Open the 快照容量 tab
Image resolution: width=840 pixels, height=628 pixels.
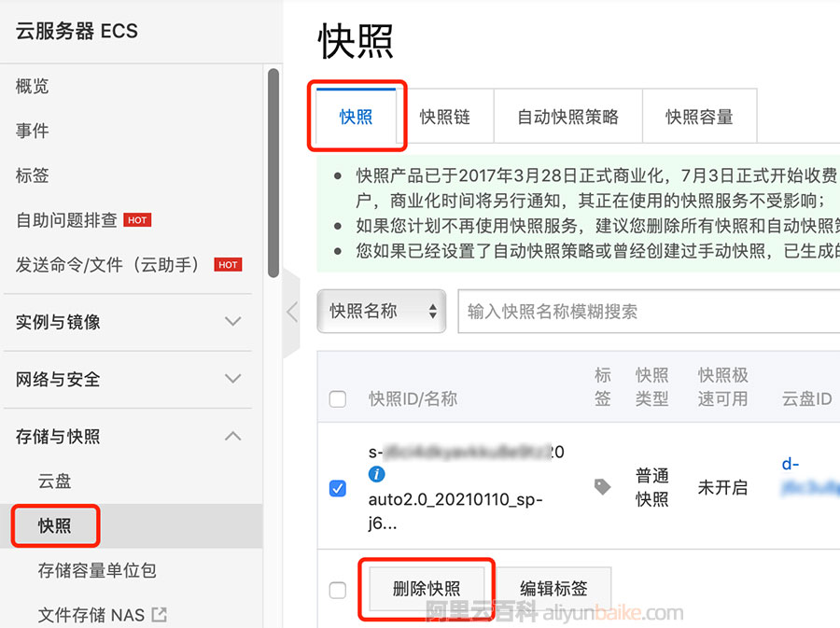pos(699,117)
